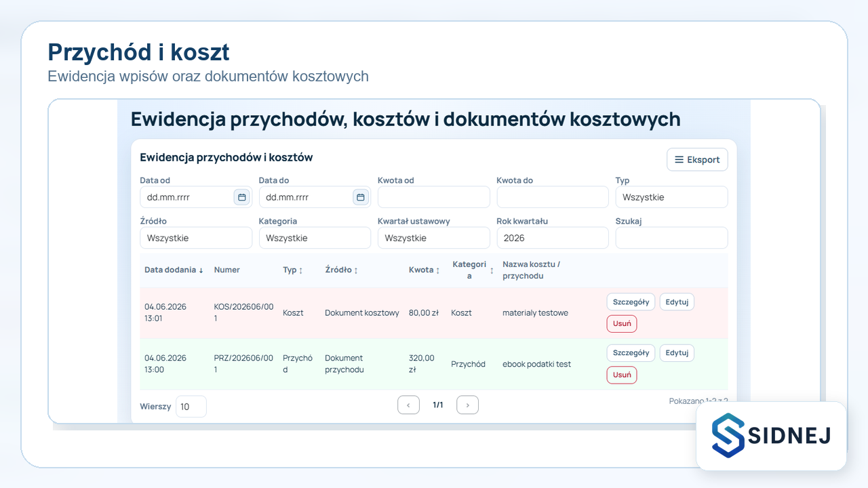
Task: Click the 04.06.2026 13:01 date cell
Action: [165, 312]
